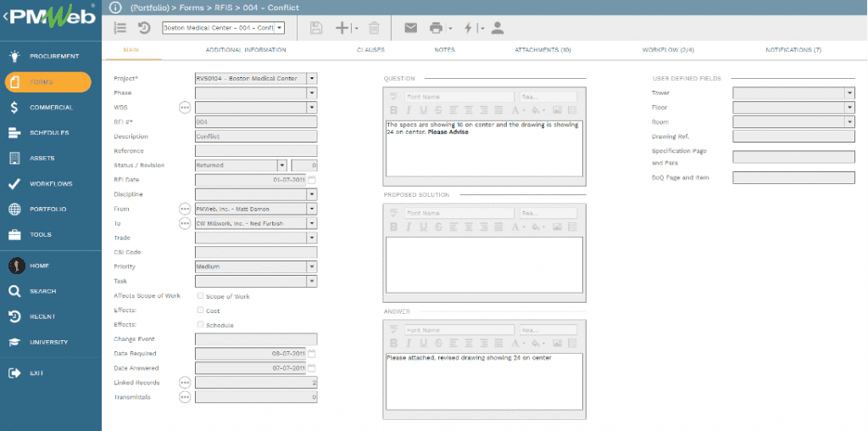Open To ellipsis lookup button
Image resolution: width=868 pixels, height=431 pixels.
pos(185,223)
